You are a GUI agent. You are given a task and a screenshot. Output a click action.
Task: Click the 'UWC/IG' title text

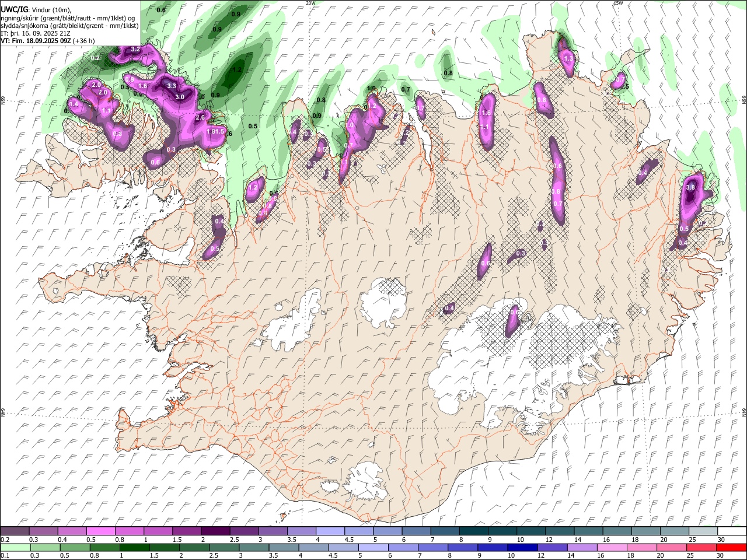tap(14, 10)
